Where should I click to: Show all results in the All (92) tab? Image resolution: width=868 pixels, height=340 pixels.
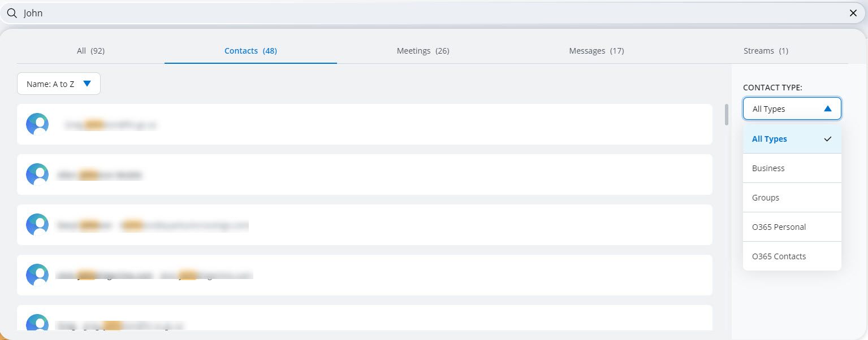pyautogui.click(x=90, y=51)
